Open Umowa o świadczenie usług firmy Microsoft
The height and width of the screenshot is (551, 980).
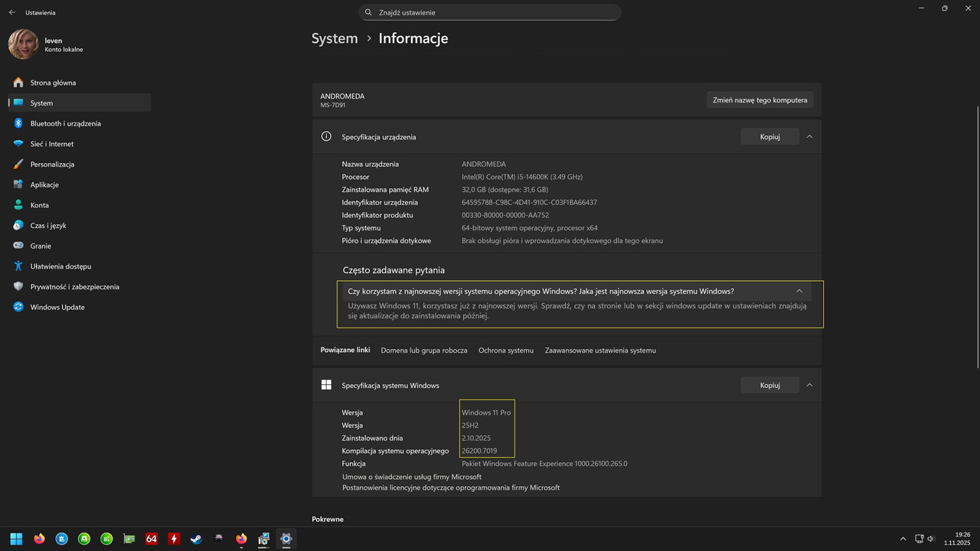pyautogui.click(x=412, y=477)
